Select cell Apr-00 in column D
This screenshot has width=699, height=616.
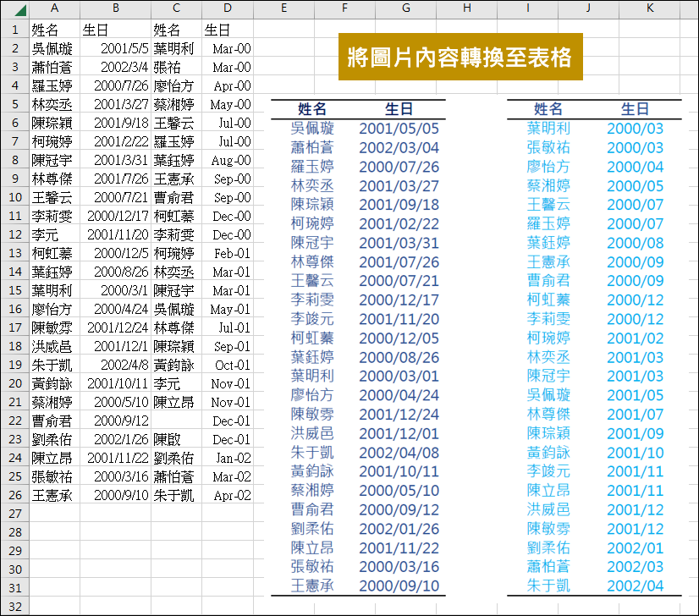tap(228, 85)
